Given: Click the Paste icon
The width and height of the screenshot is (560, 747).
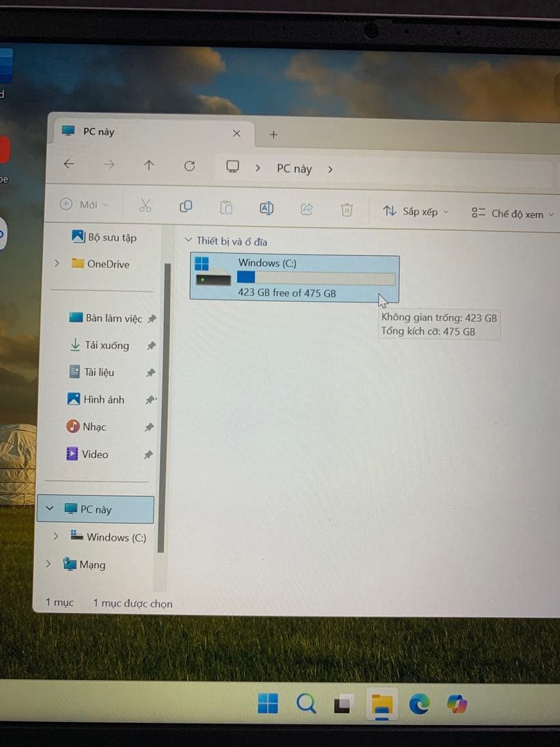Looking at the screenshot, I should pyautogui.click(x=226, y=207).
